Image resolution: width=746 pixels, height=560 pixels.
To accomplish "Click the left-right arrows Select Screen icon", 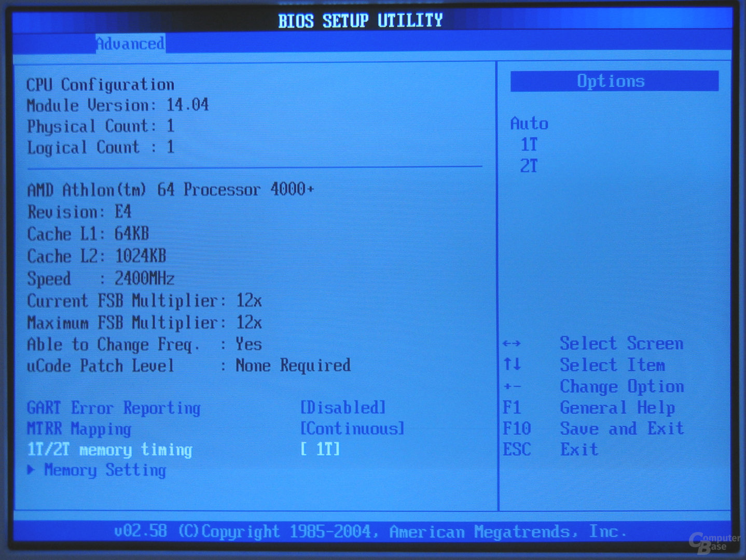I will tap(512, 344).
